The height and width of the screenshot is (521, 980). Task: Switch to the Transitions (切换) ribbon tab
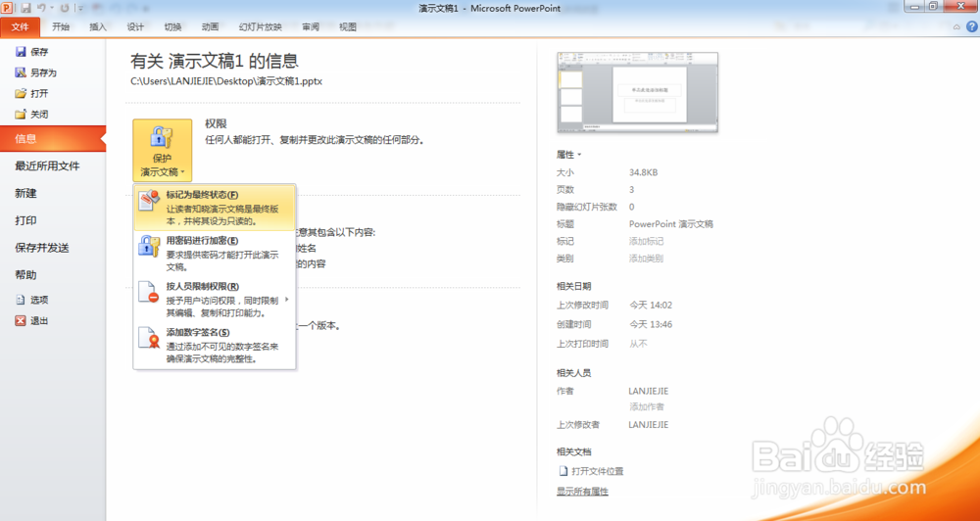(173, 26)
